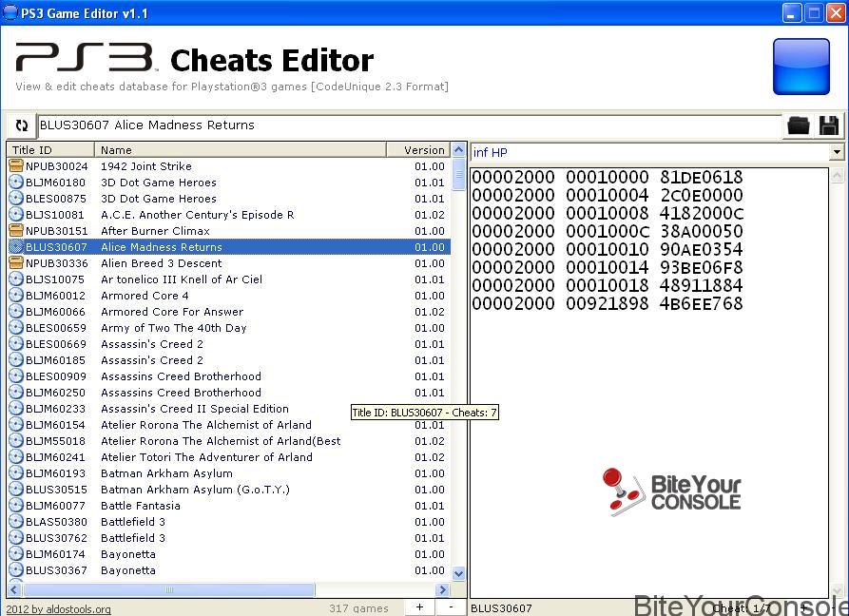Viewport: 849px width, 616px height.
Task: Select Atelier Rorona BLJM55018 Best row
Action: pos(229,441)
